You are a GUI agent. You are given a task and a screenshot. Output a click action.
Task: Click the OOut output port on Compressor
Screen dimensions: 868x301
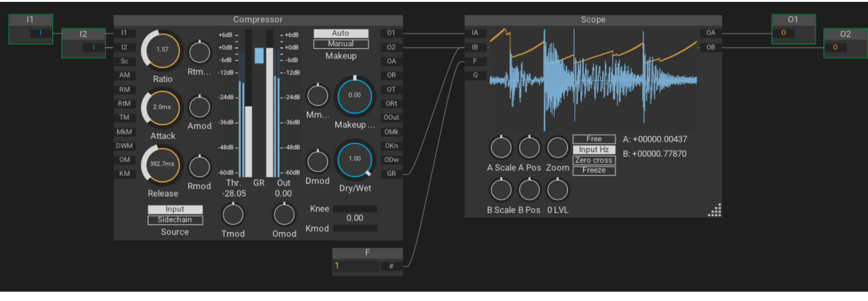[x=391, y=118]
